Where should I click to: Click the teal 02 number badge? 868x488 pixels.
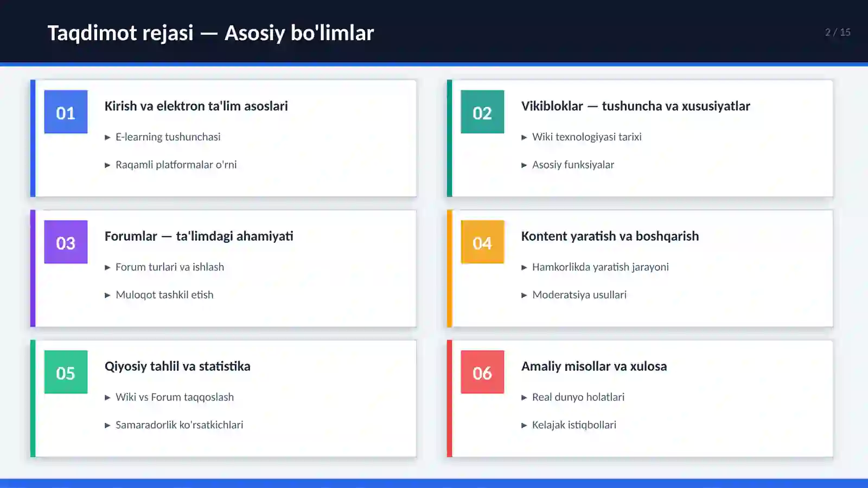482,112
